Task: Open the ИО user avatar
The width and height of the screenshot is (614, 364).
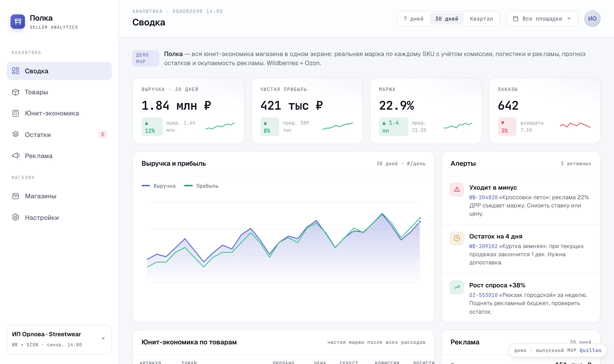Action: point(592,19)
